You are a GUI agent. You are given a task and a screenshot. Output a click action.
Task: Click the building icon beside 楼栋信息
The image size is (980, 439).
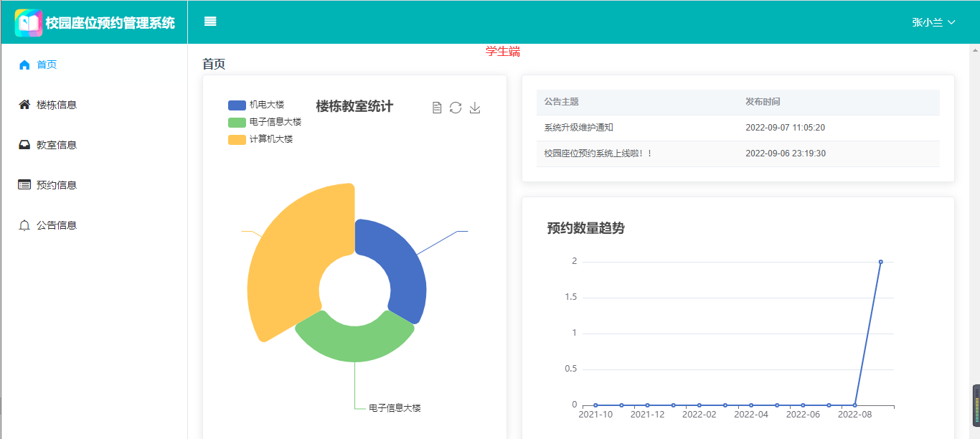[x=24, y=105]
